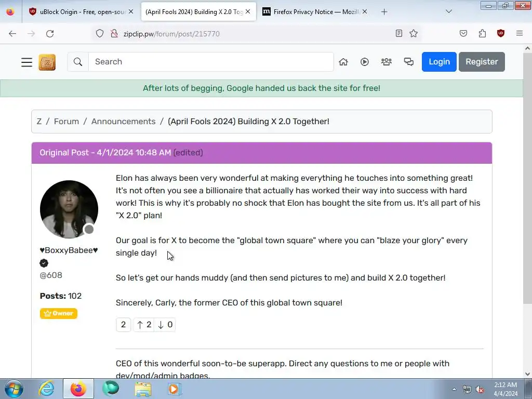The width and height of the screenshot is (532, 399).
Task: Click the scrollbar down arrow
Action: (x=527, y=374)
